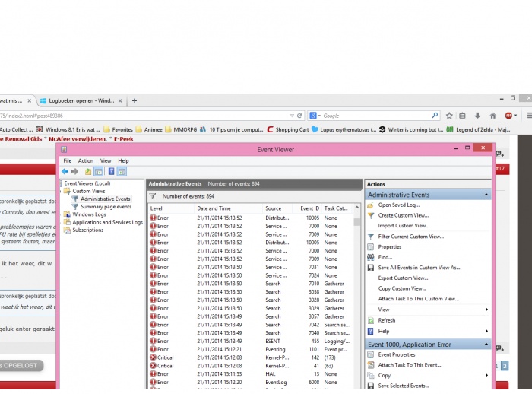The image size is (532, 394).
Task: Switch to the Logboeken openen browser tab
Action: 81,100
